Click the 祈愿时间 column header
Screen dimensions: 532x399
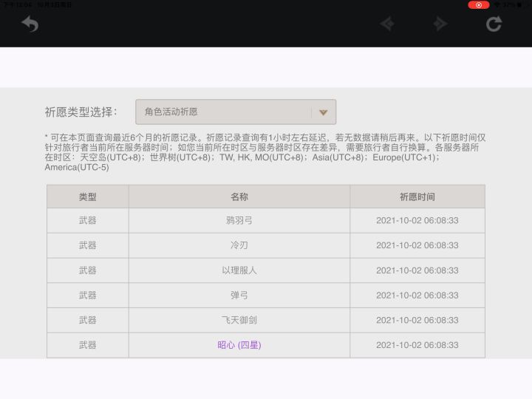coord(417,197)
